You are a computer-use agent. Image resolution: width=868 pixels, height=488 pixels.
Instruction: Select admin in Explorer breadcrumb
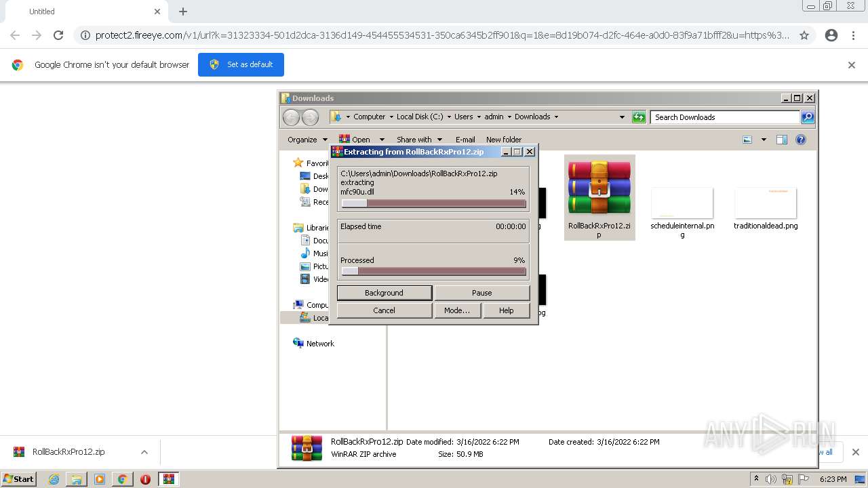click(494, 117)
